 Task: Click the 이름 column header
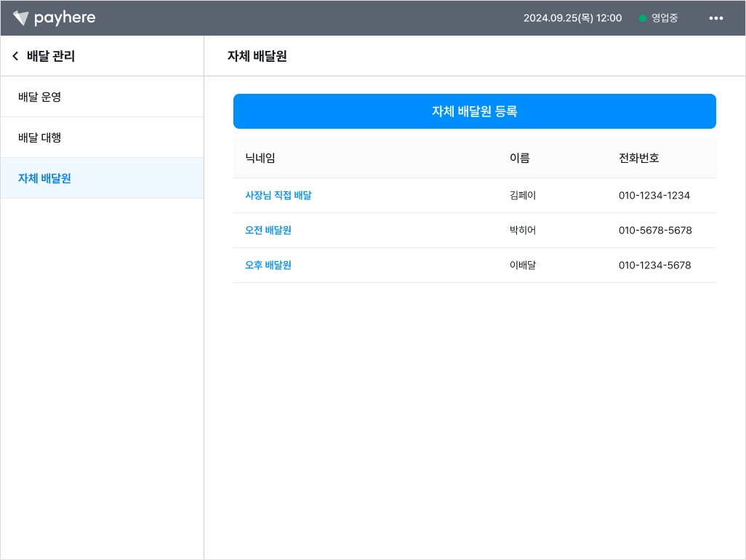point(520,158)
